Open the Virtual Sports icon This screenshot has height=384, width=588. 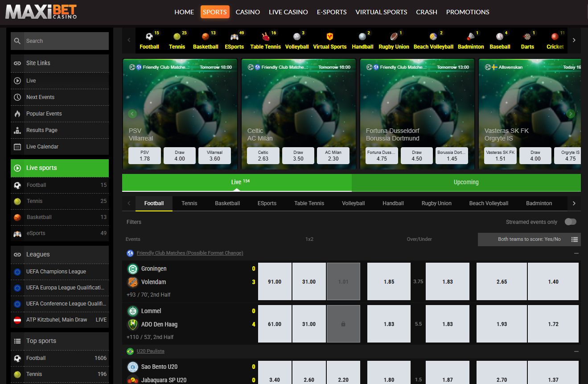pyautogui.click(x=330, y=37)
